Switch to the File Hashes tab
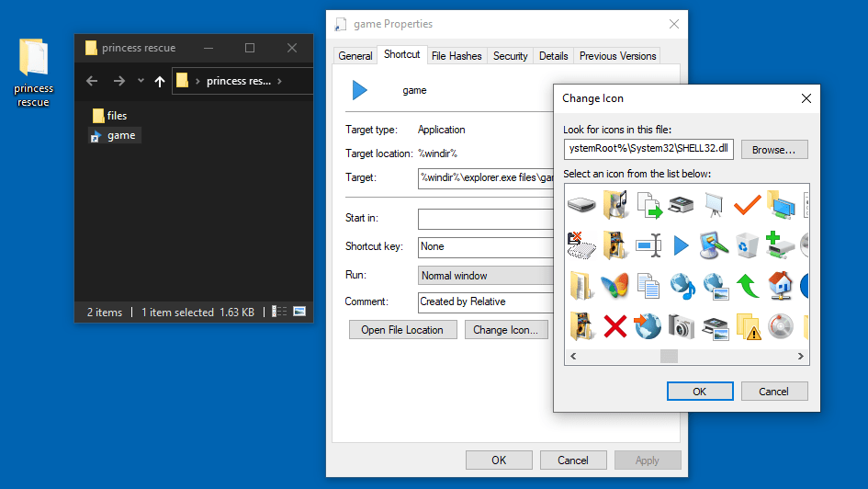The image size is (868, 489). coord(457,56)
